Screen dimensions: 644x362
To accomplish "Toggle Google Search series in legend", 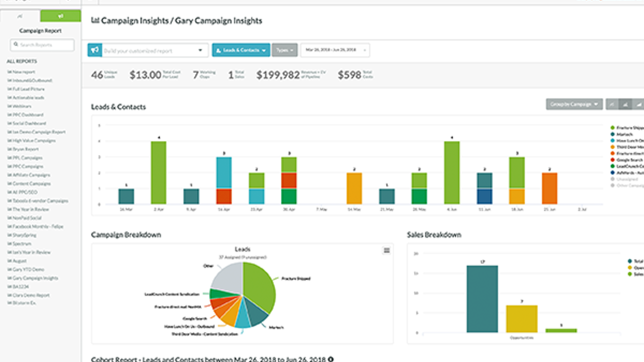I will (629, 160).
